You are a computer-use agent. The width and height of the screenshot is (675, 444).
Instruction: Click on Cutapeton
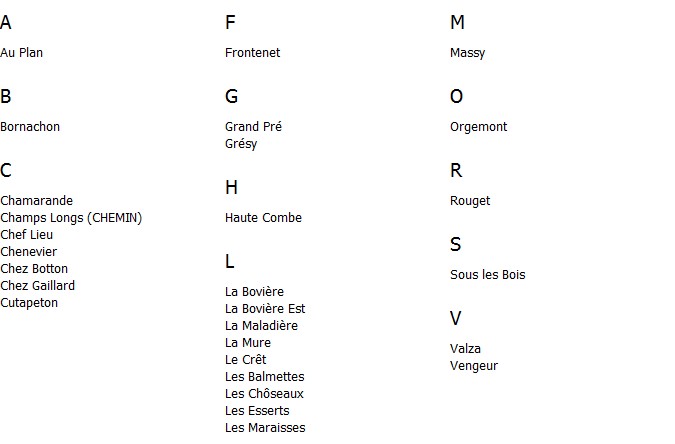click(x=29, y=303)
